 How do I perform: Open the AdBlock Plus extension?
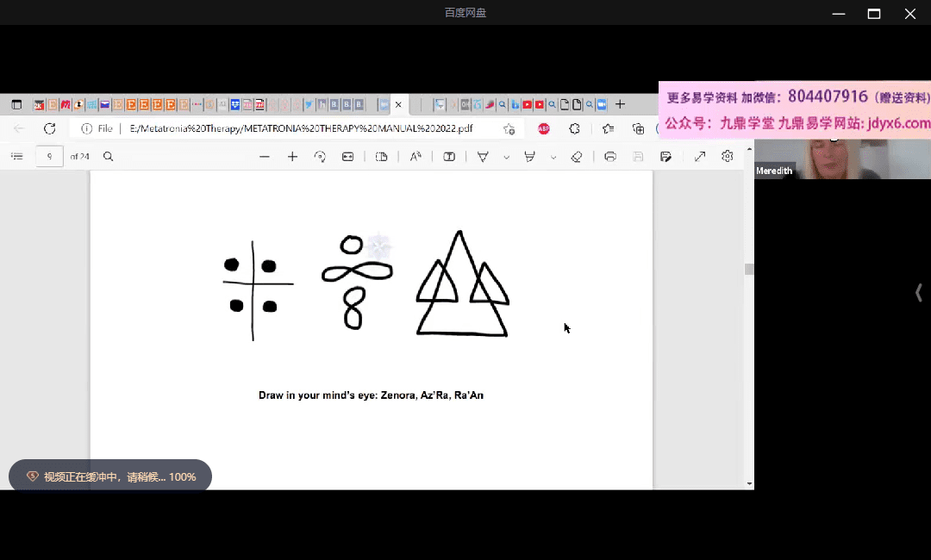pyautogui.click(x=544, y=128)
